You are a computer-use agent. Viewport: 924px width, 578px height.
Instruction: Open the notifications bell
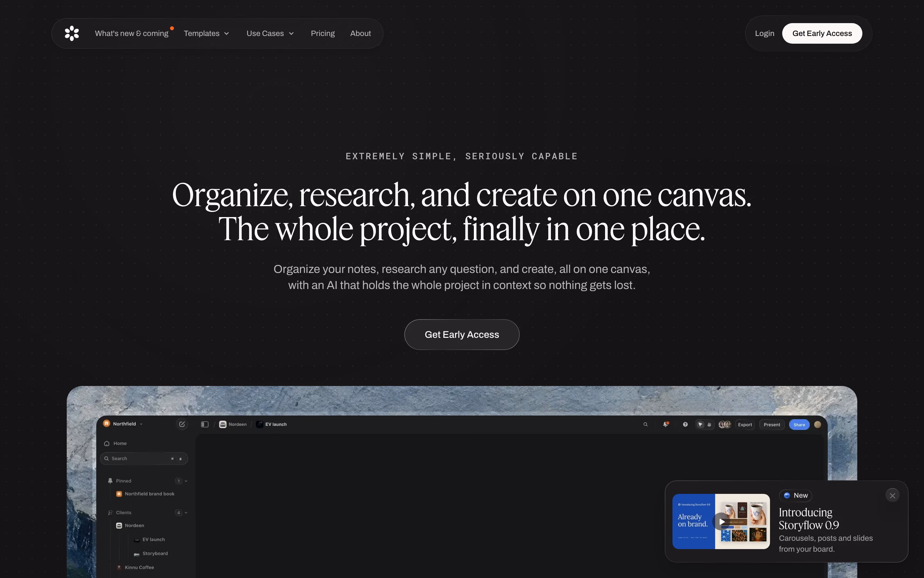pos(665,424)
